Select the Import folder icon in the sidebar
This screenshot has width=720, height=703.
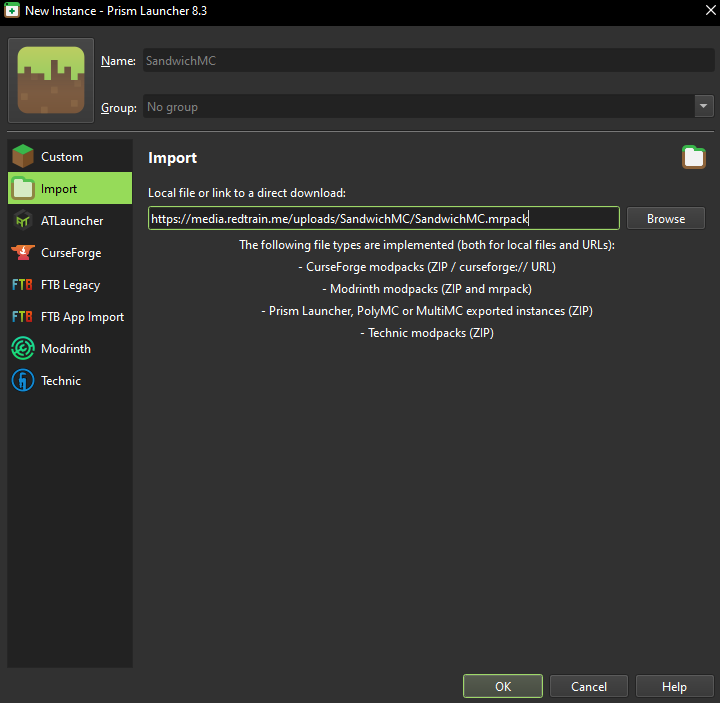point(23,188)
